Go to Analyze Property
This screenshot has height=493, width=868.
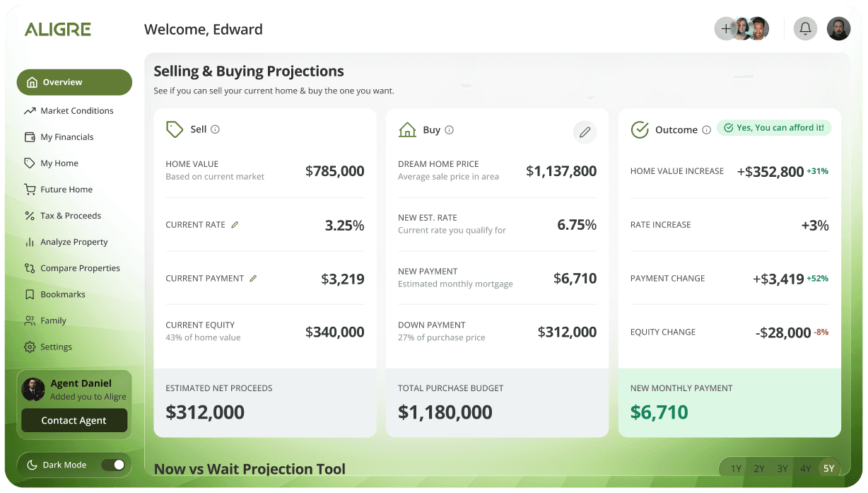pyautogui.click(x=74, y=242)
